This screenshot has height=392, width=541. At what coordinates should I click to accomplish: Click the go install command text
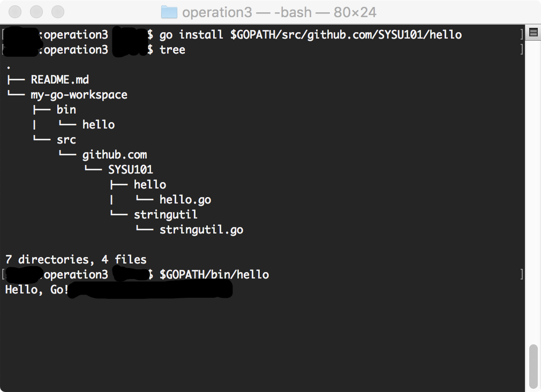coord(310,35)
